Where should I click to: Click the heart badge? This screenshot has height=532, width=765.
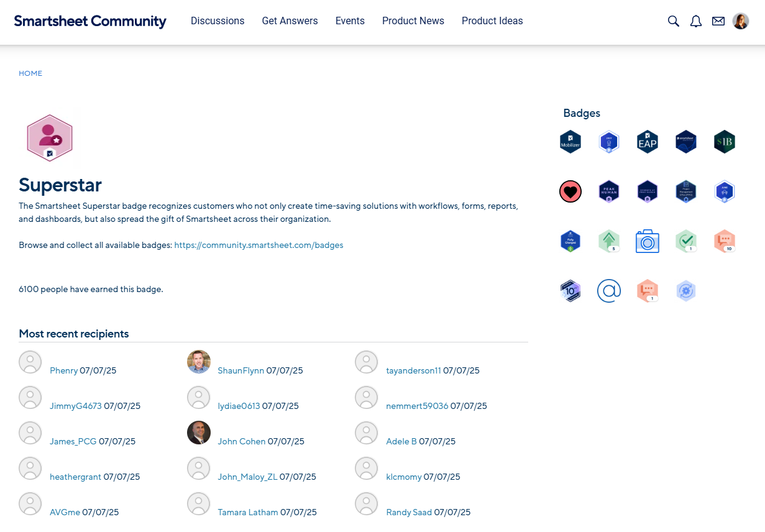(x=570, y=191)
